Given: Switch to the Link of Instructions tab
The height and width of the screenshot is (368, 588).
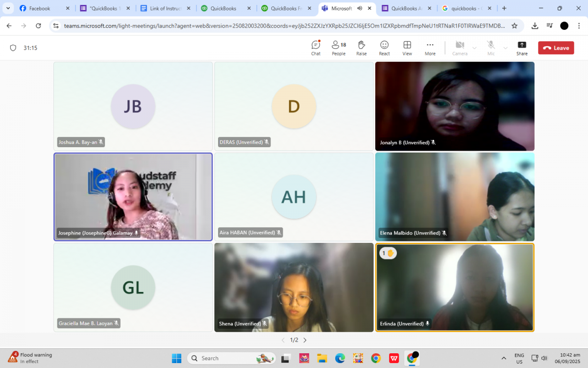Looking at the screenshot, I should point(164,8).
